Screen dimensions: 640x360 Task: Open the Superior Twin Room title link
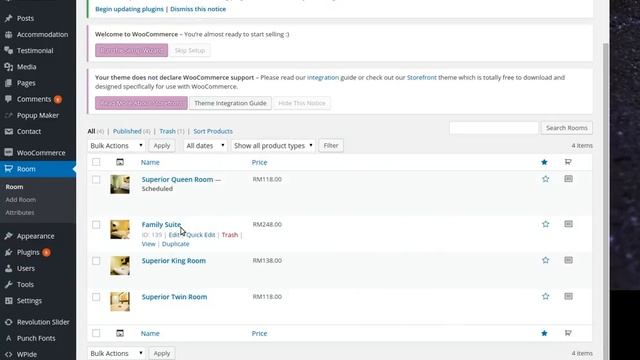click(x=174, y=297)
